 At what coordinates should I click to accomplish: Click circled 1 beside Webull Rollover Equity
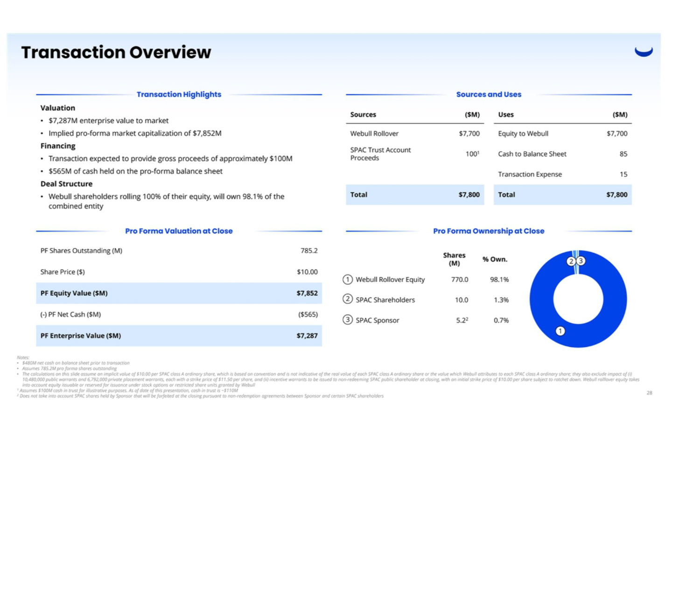point(348,279)
